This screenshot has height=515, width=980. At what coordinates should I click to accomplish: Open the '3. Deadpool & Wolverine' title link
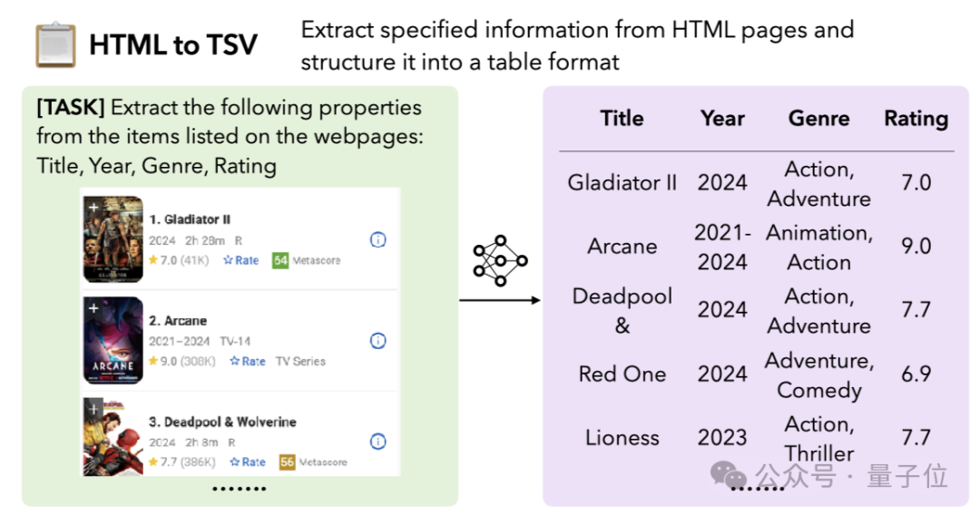coord(222,422)
